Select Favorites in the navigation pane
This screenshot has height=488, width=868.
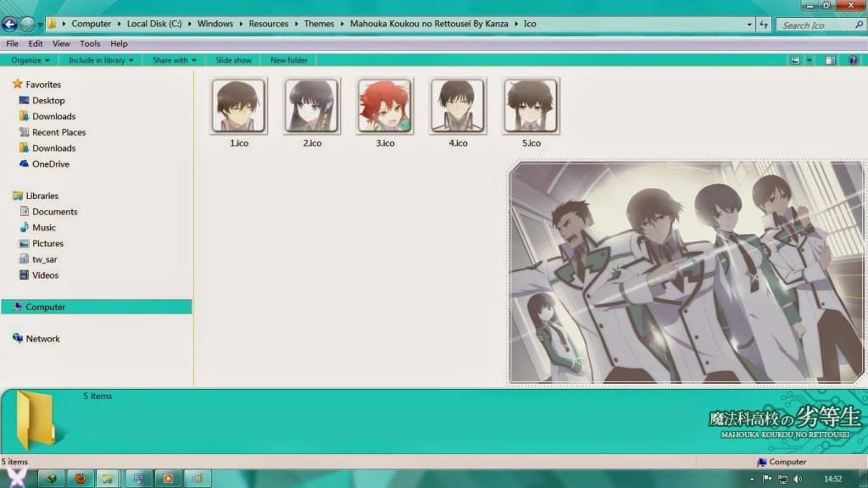click(x=43, y=85)
